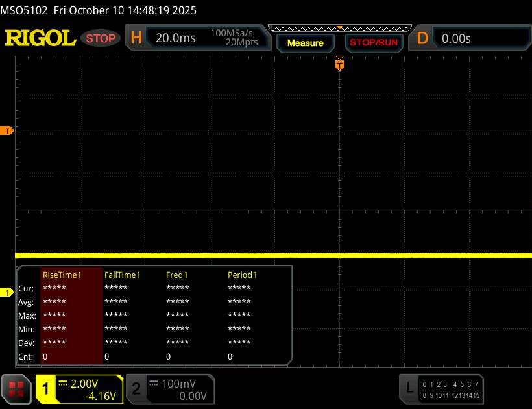Click the RIGOL logo
The width and height of the screenshot is (532, 409).
click(x=40, y=38)
